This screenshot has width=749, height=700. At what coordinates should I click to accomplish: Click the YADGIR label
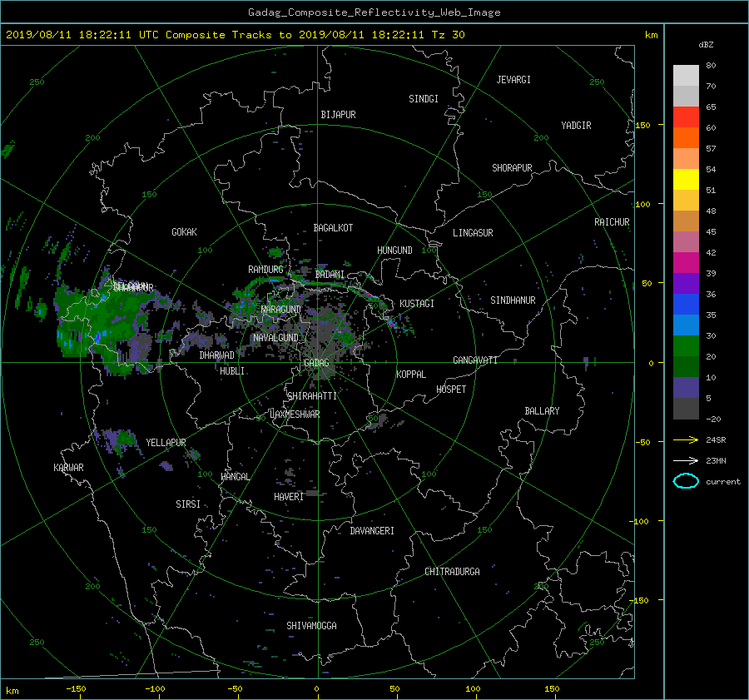click(x=576, y=126)
